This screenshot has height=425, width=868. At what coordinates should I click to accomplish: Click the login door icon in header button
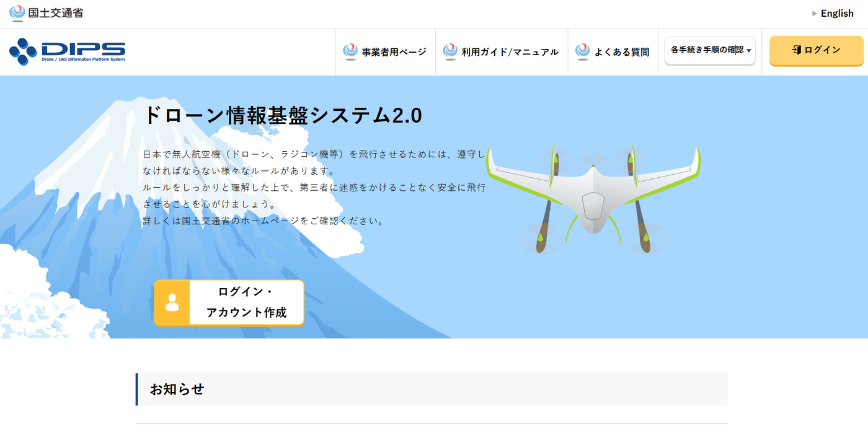coord(797,50)
